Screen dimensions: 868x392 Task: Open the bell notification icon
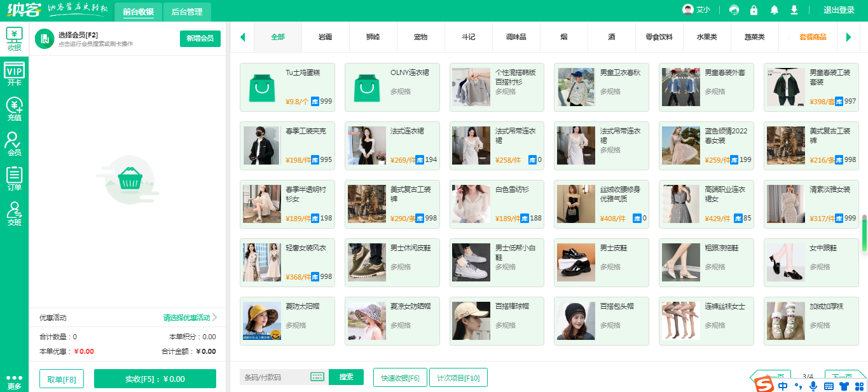point(775,10)
